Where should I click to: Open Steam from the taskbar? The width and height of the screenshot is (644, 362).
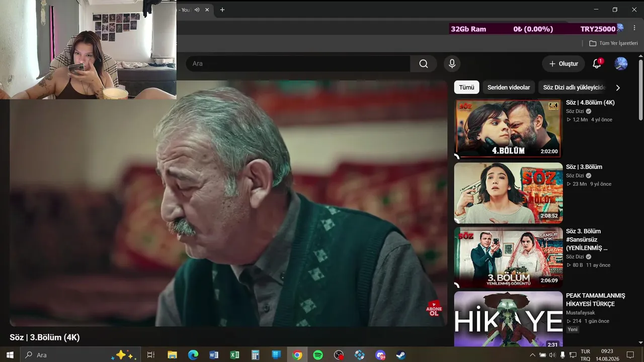401,355
